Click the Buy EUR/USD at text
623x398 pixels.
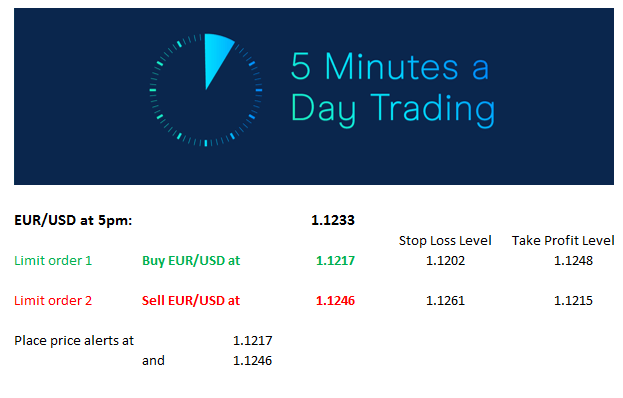tap(191, 261)
